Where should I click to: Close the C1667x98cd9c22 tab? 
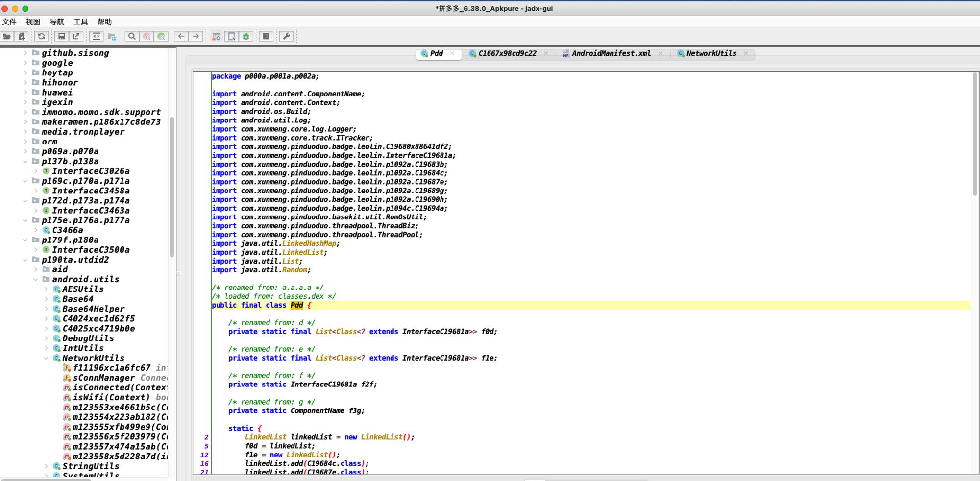(546, 54)
